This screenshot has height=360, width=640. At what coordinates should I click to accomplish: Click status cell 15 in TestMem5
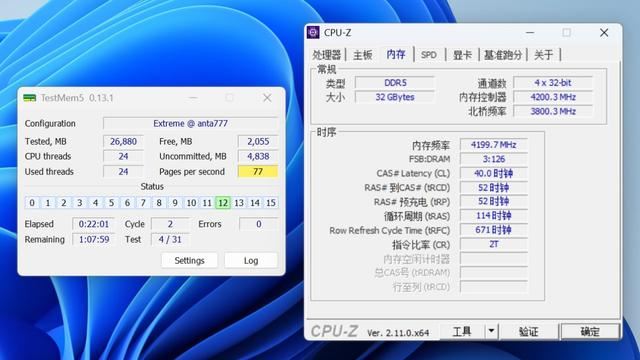[271, 203]
